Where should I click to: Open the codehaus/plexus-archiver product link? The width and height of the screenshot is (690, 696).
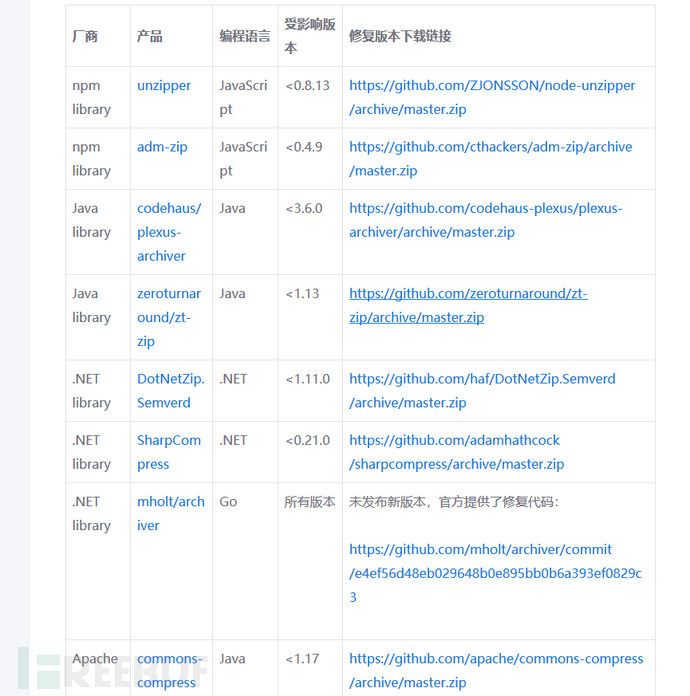[x=169, y=232]
